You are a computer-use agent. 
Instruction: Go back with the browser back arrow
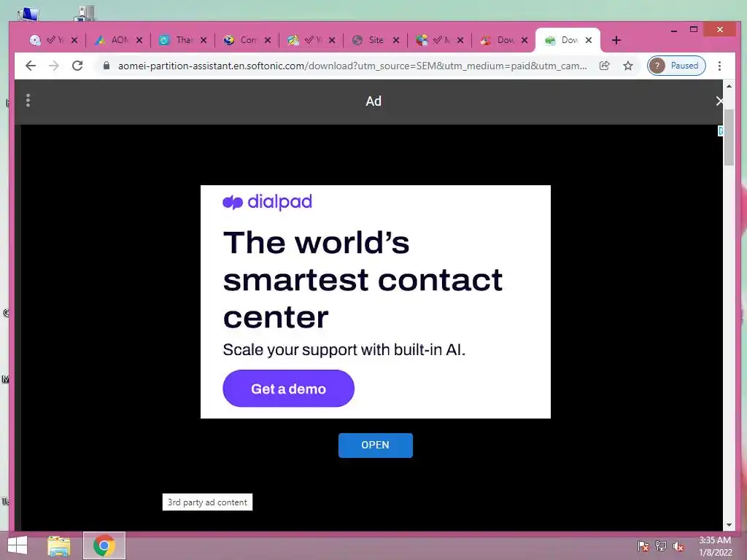[x=31, y=66]
